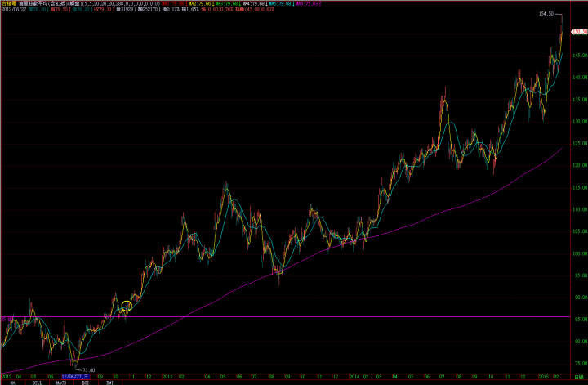588x385 pixels.
Task: Click the 125.00 price axis label
Action: (x=580, y=144)
